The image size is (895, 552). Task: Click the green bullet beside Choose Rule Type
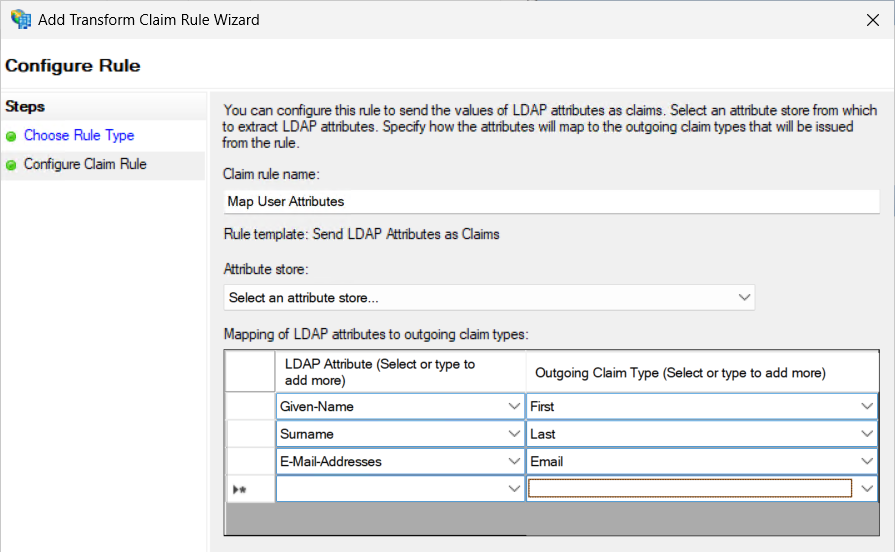point(11,136)
